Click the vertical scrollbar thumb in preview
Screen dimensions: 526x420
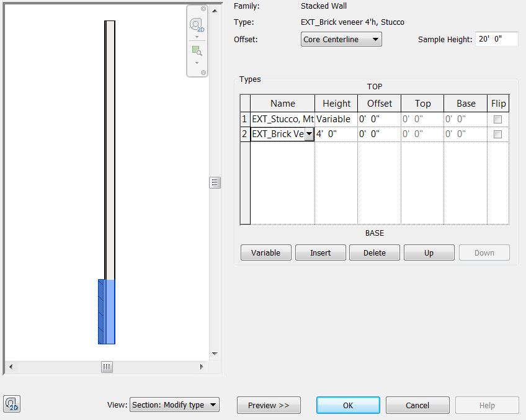215,183
